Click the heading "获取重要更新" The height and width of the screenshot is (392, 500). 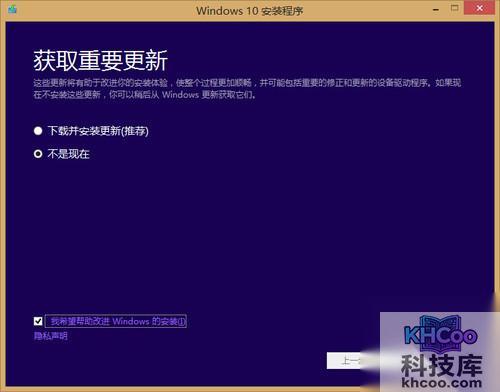[x=100, y=61]
